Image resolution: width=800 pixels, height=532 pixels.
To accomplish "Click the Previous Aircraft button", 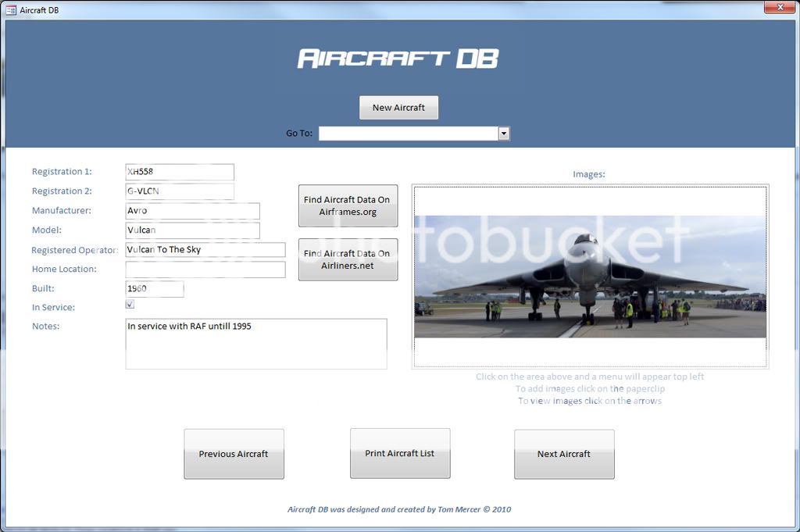I will point(234,454).
